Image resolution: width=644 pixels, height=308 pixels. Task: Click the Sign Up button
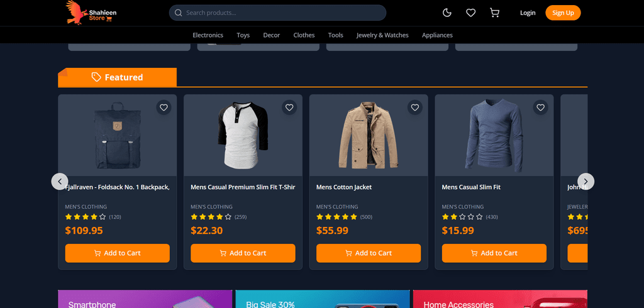tap(563, 13)
